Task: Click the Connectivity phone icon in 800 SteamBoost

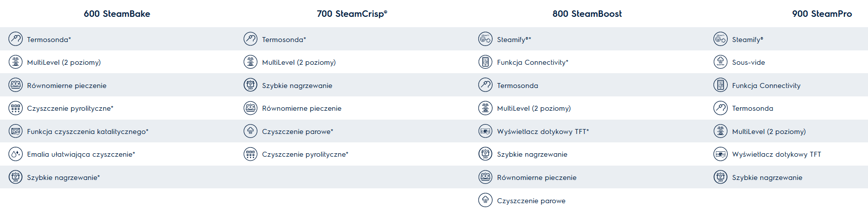Action: pyautogui.click(x=486, y=62)
